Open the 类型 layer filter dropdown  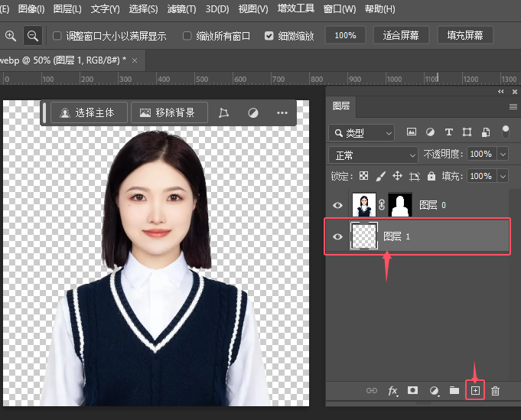pos(362,133)
